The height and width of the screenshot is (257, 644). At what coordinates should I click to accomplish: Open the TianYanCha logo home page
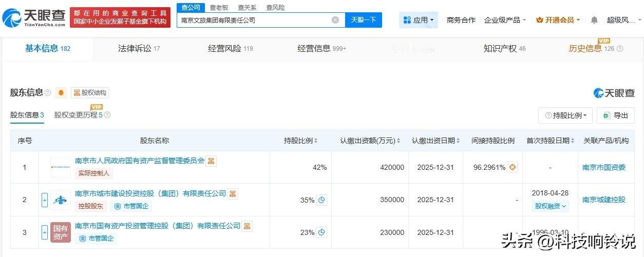coord(34,18)
